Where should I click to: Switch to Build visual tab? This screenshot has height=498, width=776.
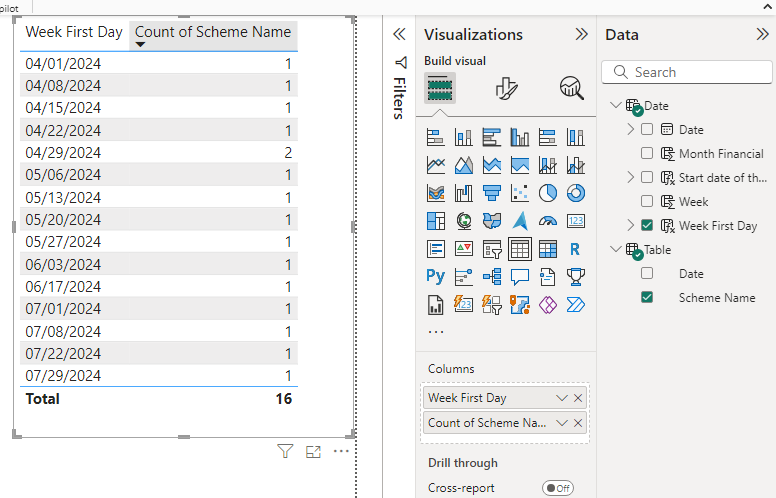[440, 88]
